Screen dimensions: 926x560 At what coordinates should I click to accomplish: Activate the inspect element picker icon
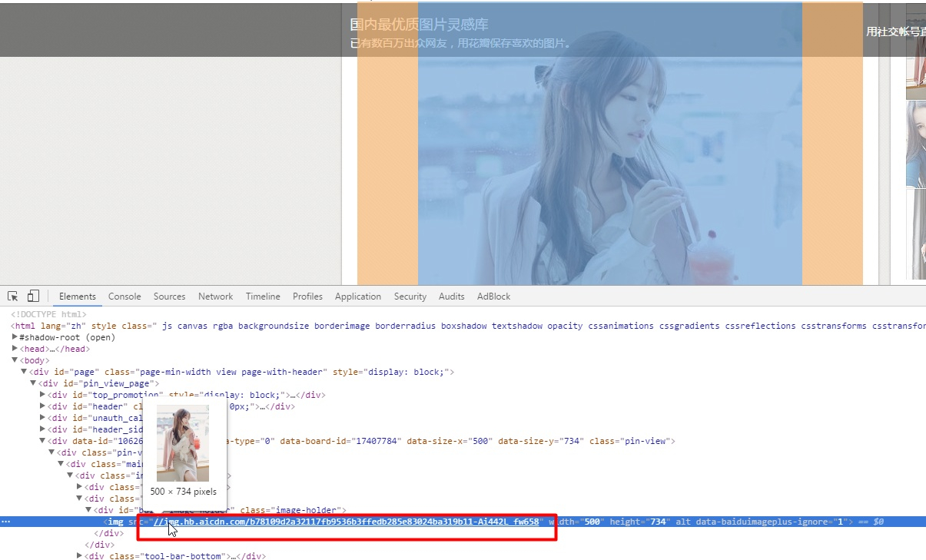pos(13,297)
